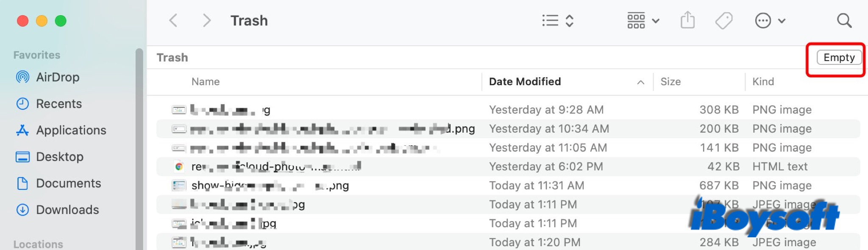Sort the list by Size column
The height and width of the screenshot is (250, 868).
670,82
